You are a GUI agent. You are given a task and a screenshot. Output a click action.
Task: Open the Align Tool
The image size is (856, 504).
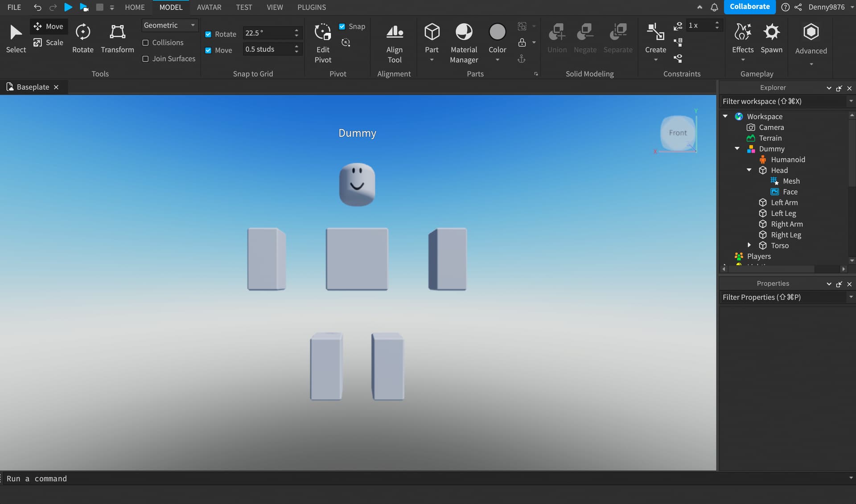click(394, 43)
